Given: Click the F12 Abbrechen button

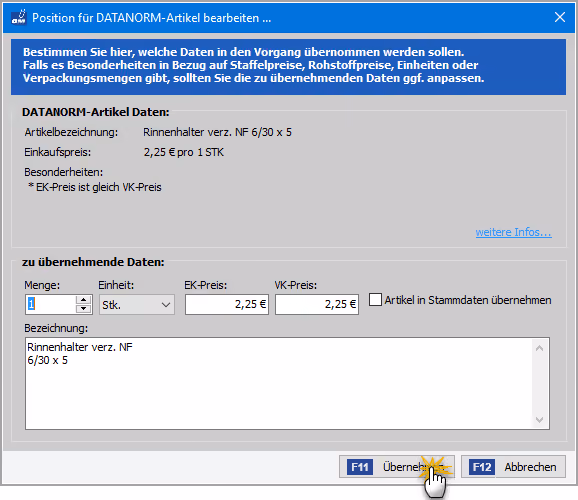Looking at the screenshot, I should 513,467.
